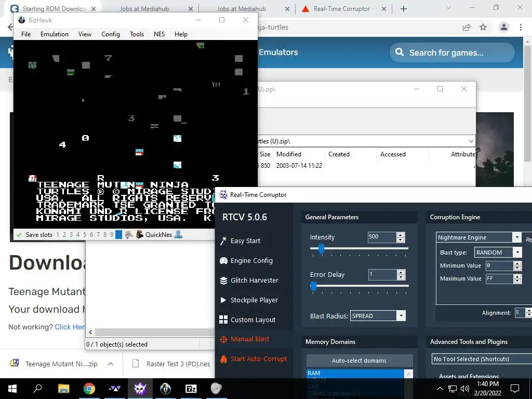
Task: Increase the Intensity value stepper
Action: pyautogui.click(x=401, y=235)
